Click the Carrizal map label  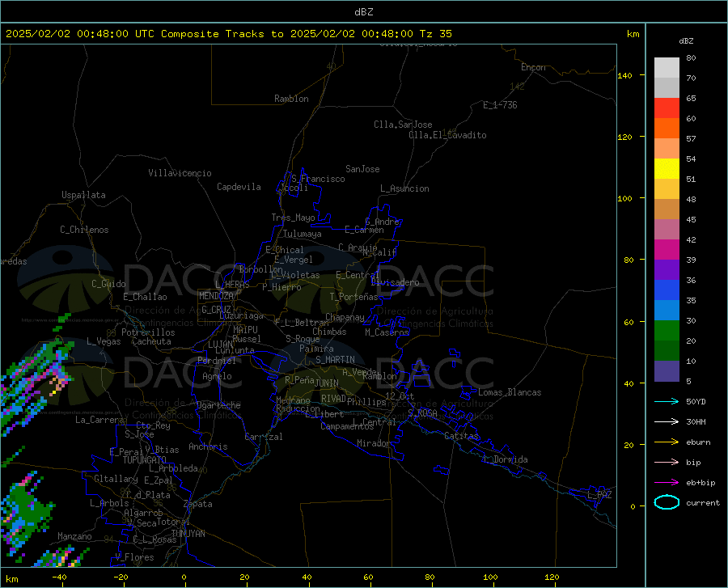point(263,437)
